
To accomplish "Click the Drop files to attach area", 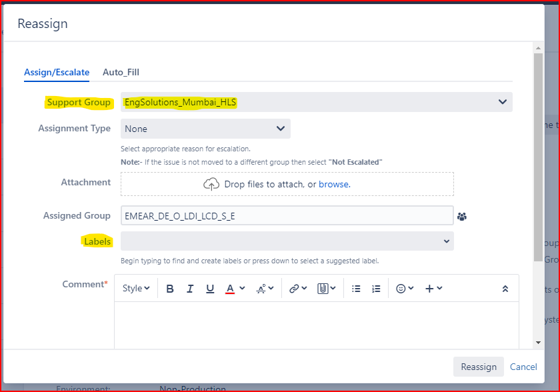I will coord(287,184).
